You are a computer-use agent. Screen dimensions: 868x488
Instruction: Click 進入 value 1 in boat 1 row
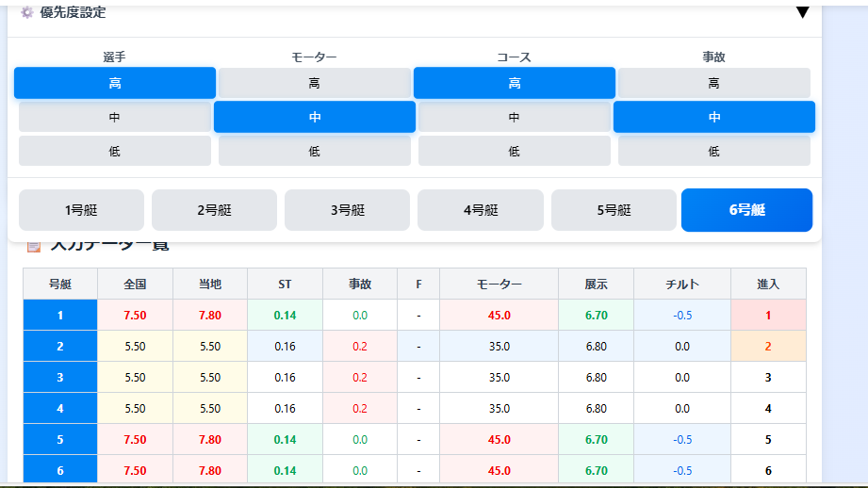coord(768,316)
